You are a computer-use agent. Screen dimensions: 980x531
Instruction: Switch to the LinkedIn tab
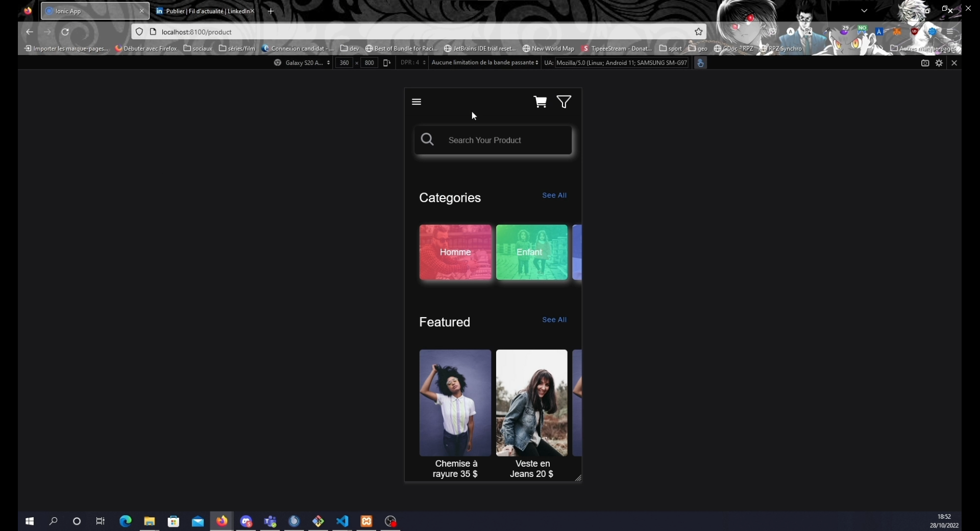204,11
